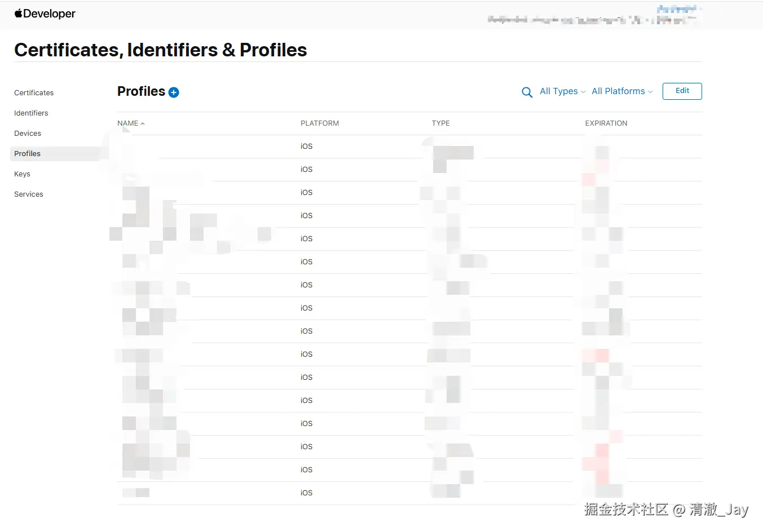Image resolution: width=763 pixels, height=532 pixels.
Task: Toggle the NAME column sort arrow
Action: click(143, 123)
